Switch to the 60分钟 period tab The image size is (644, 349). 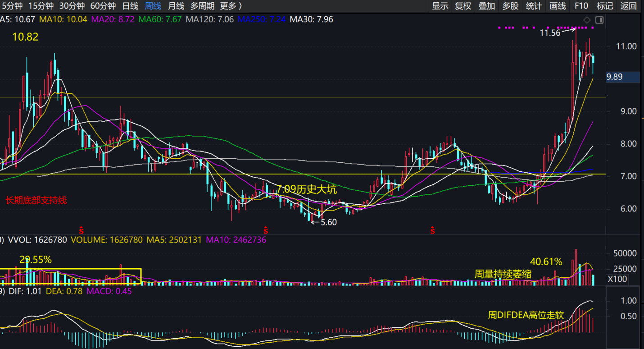click(x=103, y=6)
